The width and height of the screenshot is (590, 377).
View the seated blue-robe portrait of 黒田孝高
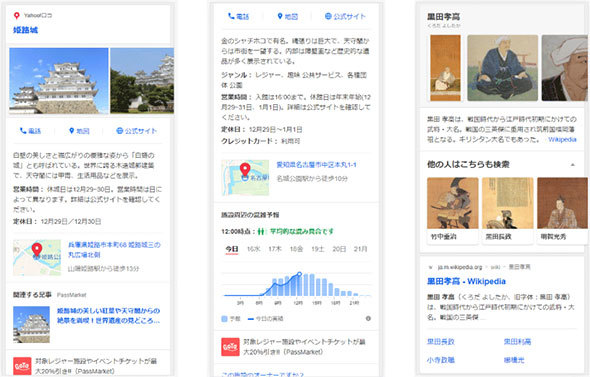coord(502,68)
